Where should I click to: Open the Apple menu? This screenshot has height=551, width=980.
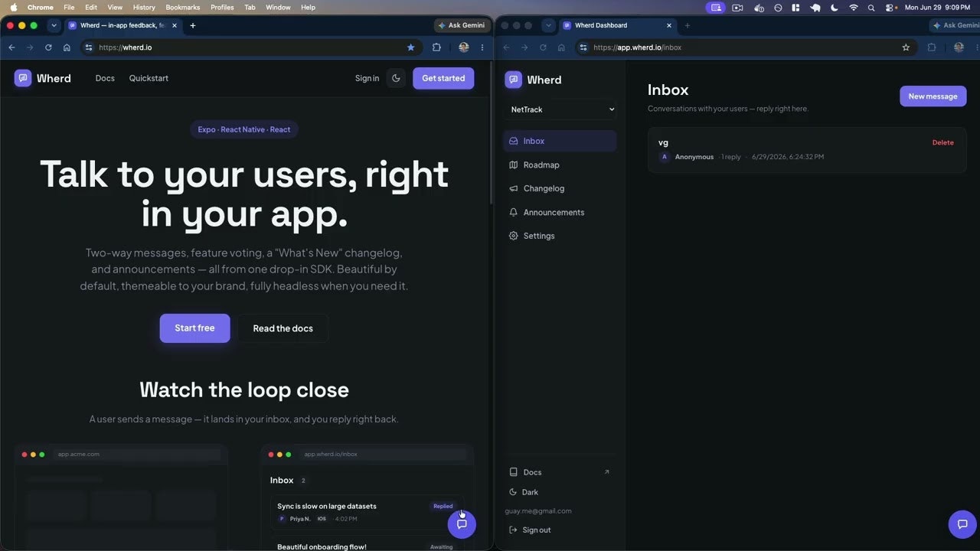[13, 7]
